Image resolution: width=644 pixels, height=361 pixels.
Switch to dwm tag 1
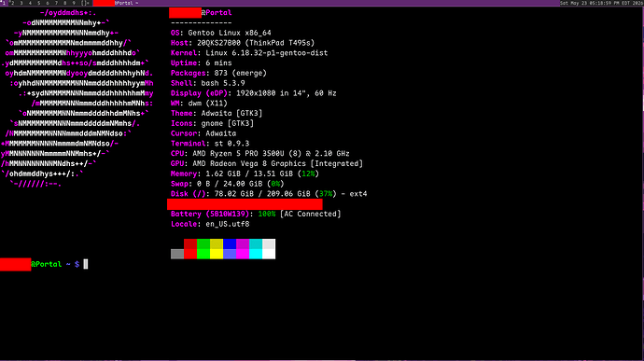(4, 3)
